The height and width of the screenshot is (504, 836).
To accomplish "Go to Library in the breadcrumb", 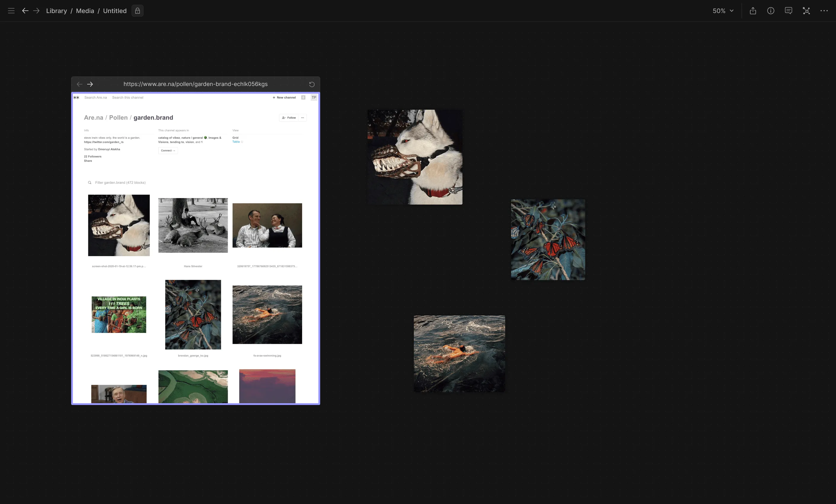I will point(56,11).
